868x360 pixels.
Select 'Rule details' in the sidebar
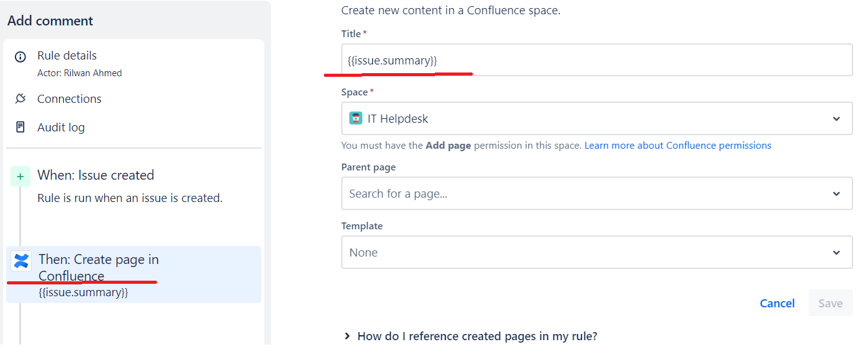[67, 56]
